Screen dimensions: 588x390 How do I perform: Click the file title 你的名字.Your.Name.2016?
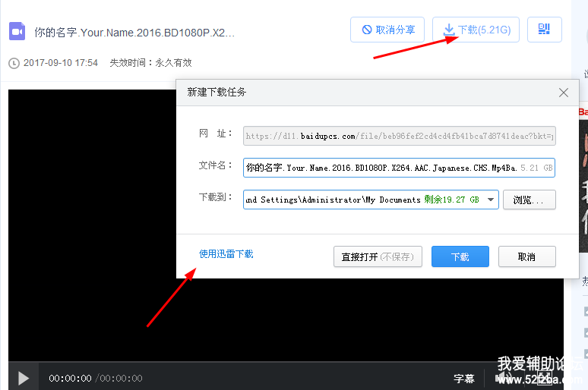point(134,33)
